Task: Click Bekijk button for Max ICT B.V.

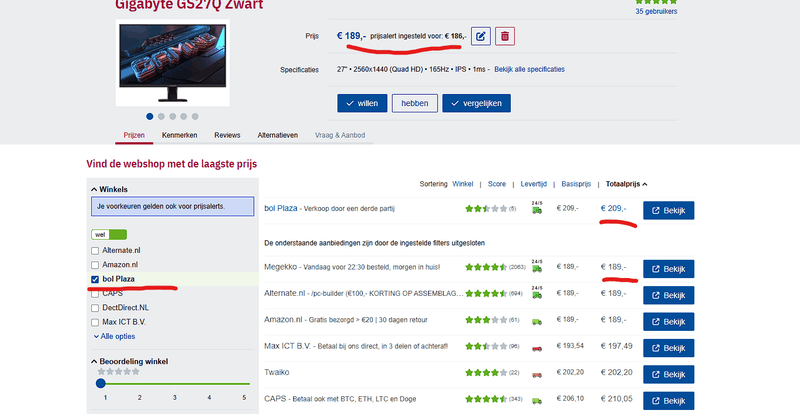Action: pos(668,348)
